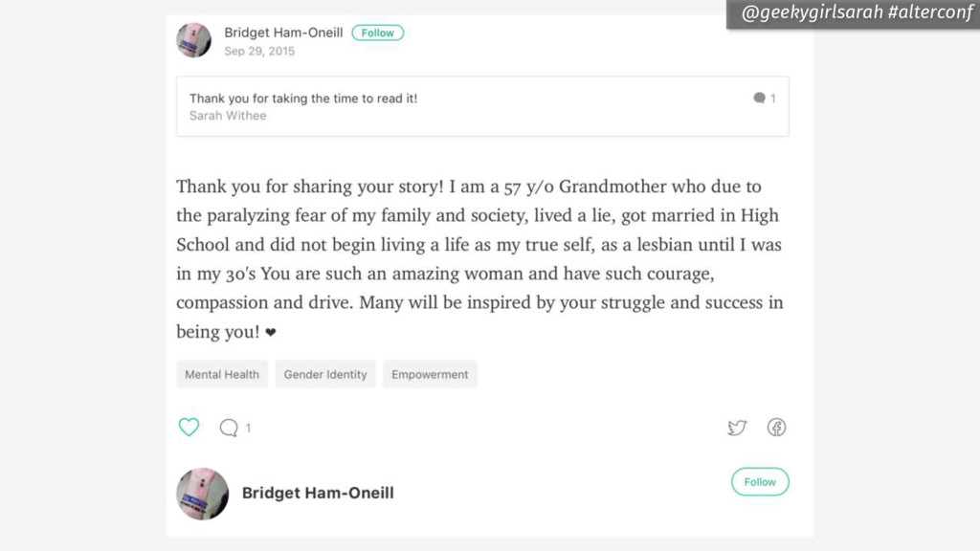
Task: Open bold Bridget Ham-Oneill name at the bottom
Action: point(318,493)
